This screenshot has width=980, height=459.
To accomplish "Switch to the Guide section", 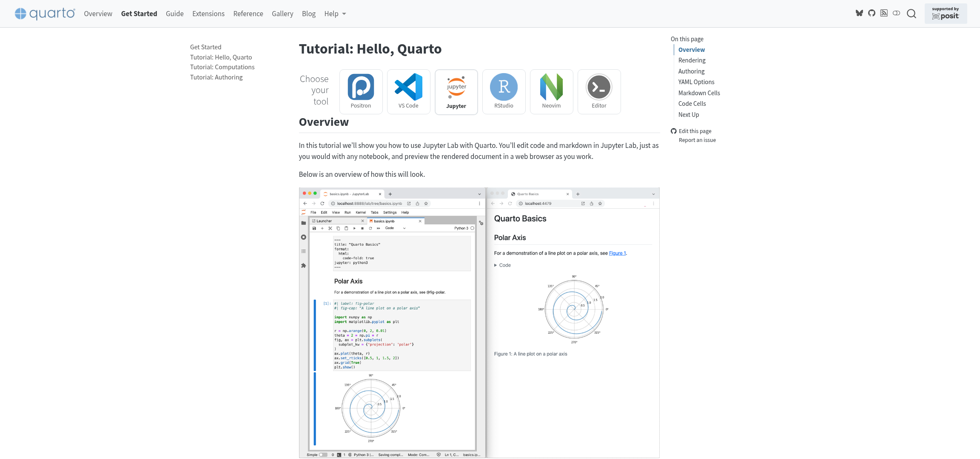I will pyautogui.click(x=174, y=14).
